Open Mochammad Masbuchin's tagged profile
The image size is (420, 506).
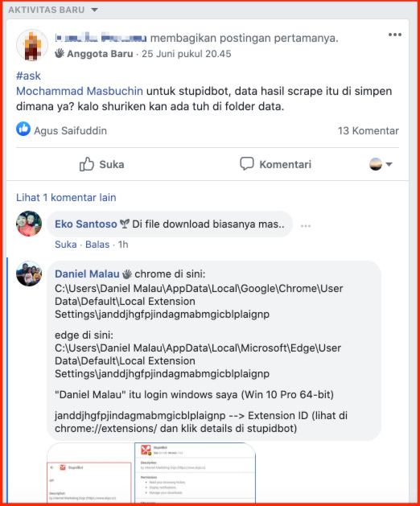[80, 91]
